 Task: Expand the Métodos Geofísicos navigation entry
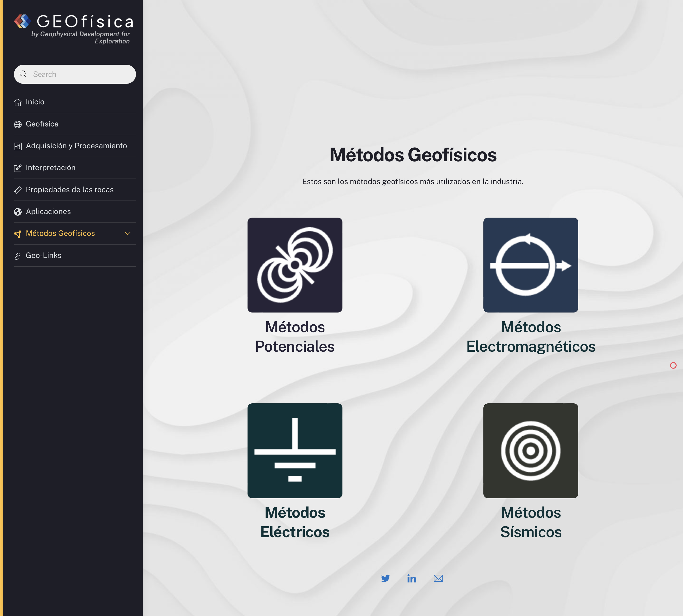coord(60,233)
